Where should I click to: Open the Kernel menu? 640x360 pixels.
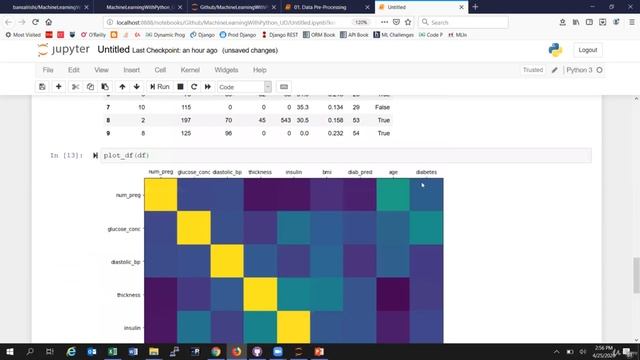click(190, 70)
